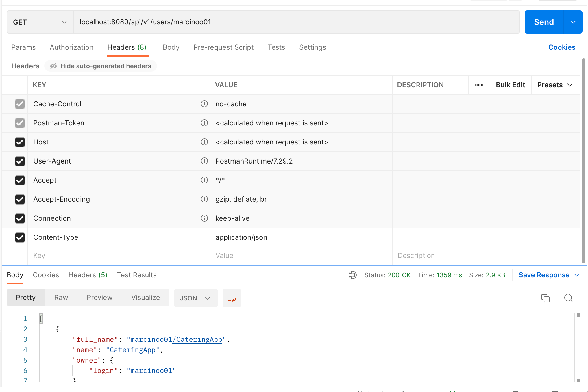
Task: Open the headers table more actions menu
Action: coord(479,85)
